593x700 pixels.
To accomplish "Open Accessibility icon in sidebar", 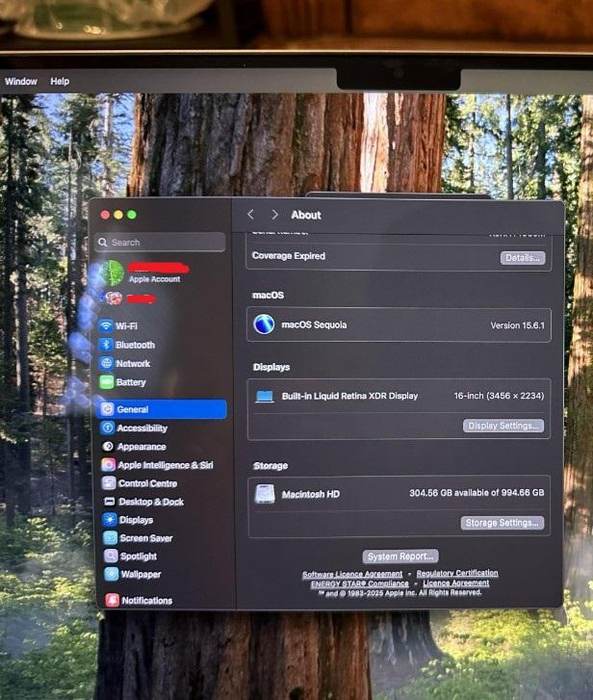I will (108, 428).
